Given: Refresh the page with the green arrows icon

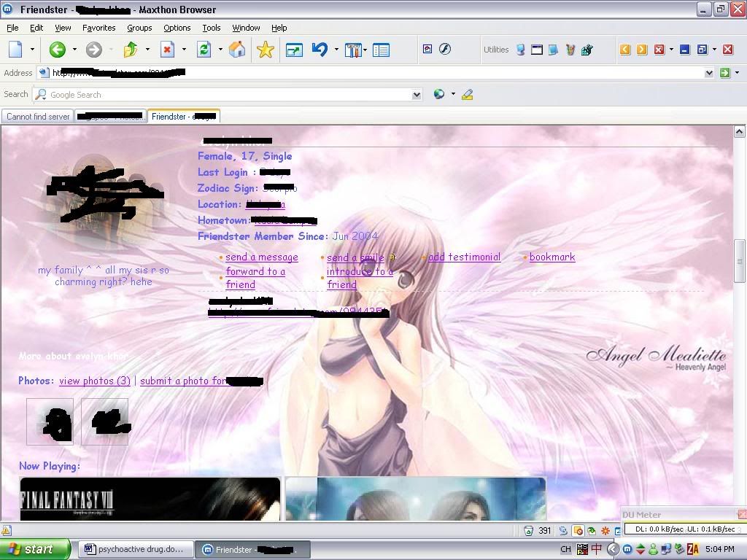Looking at the screenshot, I should click(x=204, y=49).
